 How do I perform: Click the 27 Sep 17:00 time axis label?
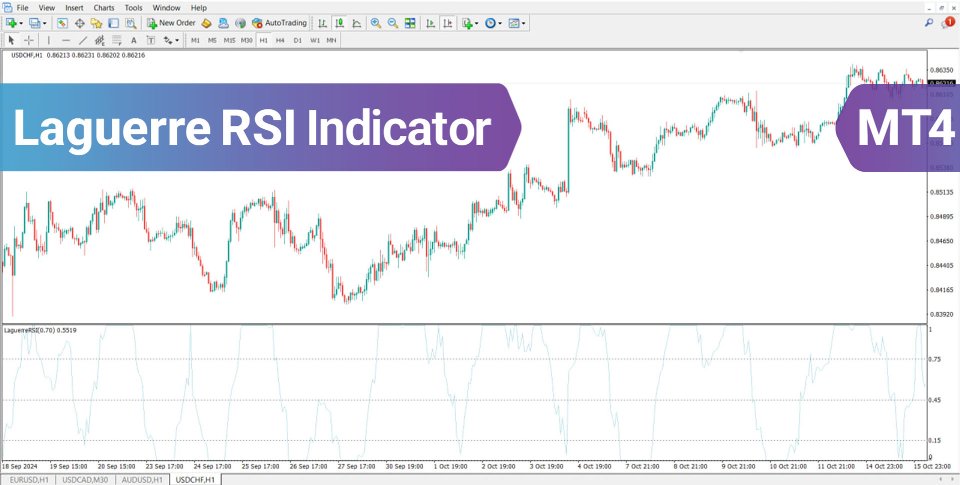click(358, 466)
